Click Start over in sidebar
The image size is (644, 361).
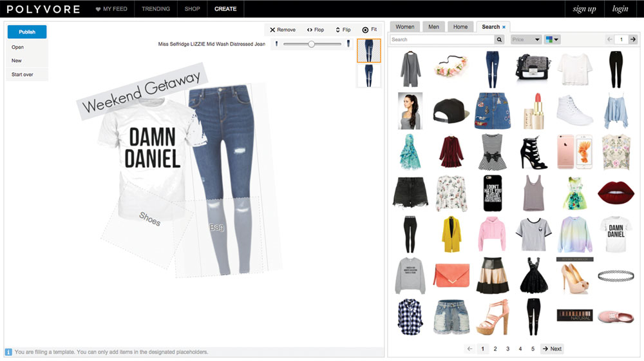pos(22,74)
